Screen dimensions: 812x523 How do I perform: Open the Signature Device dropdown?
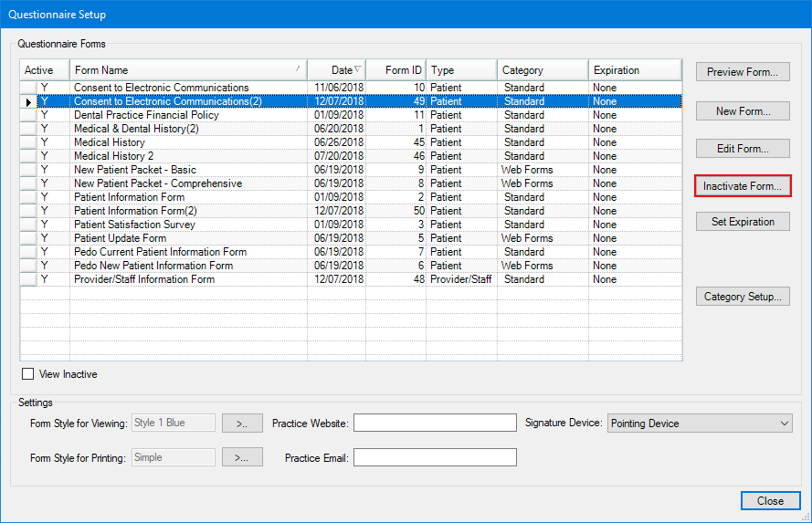click(699, 424)
